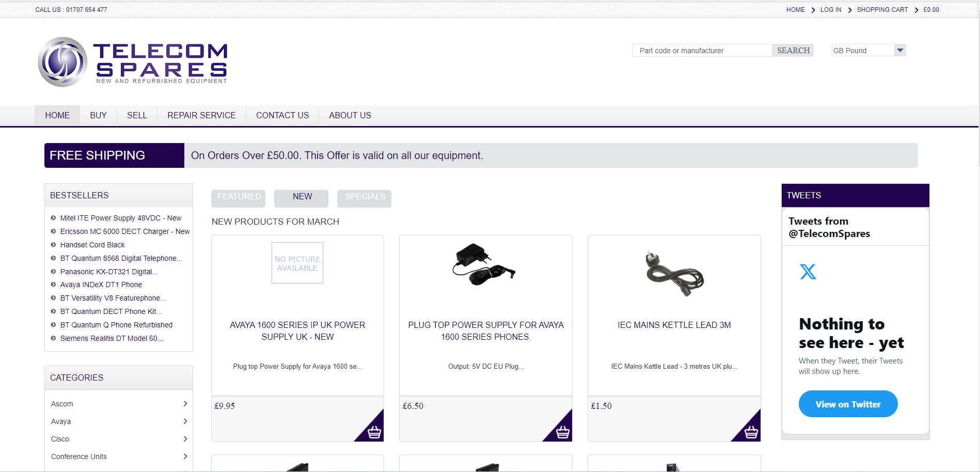980x472 pixels.
Task: Expand the Ascom category
Action: pyautogui.click(x=185, y=403)
